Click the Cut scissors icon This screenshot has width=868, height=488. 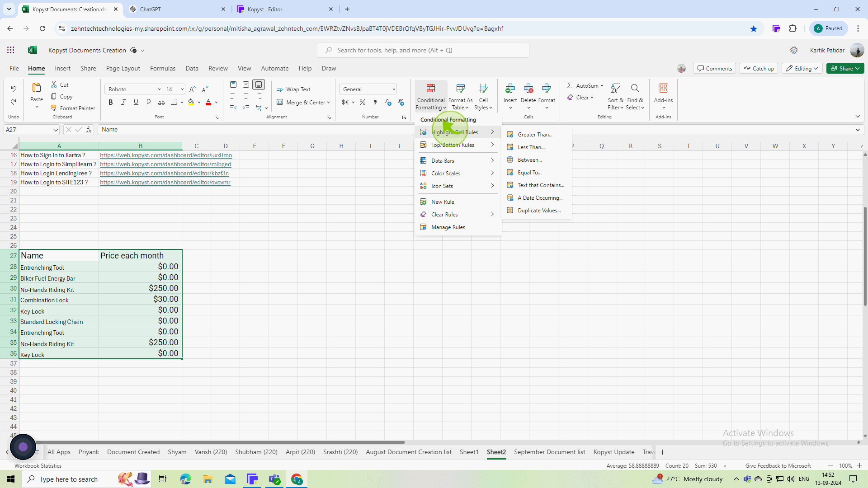click(54, 84)
